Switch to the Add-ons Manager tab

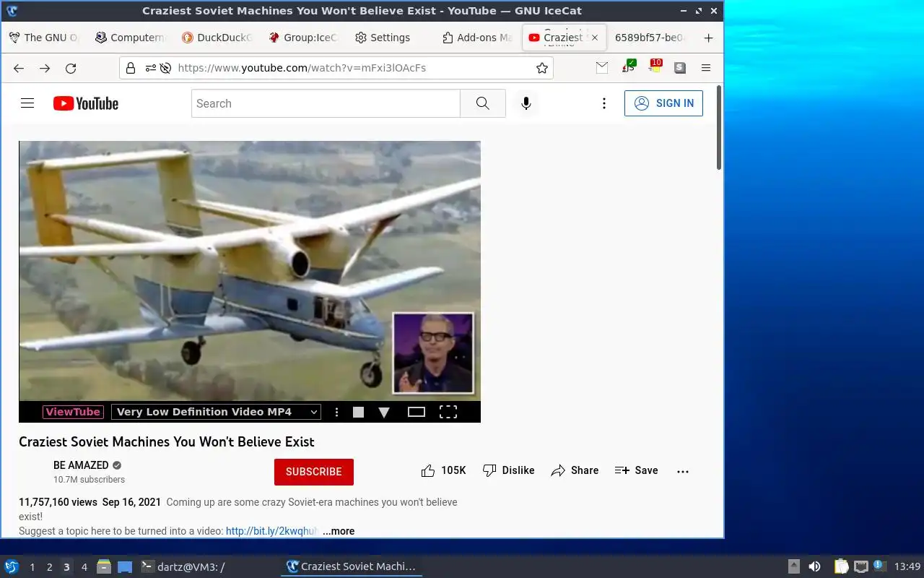477,38
